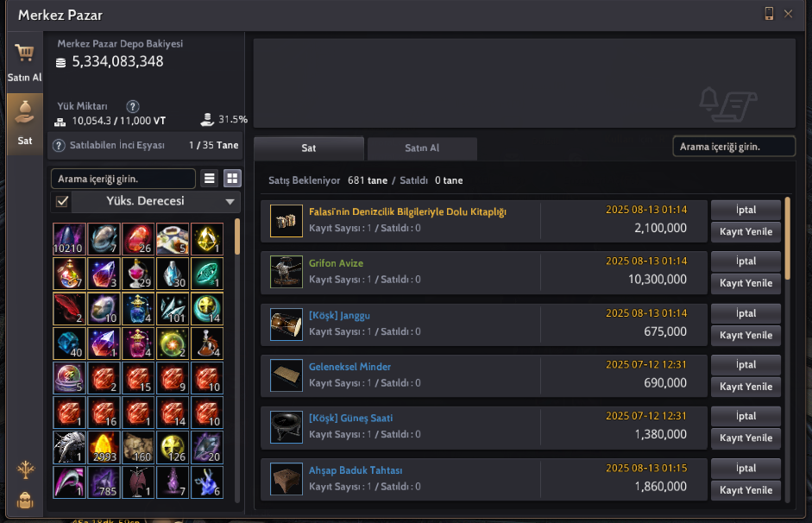This screenshot has height=523, width=812.
Task: Click the listings search field at top right
Action: click(733, 147)
